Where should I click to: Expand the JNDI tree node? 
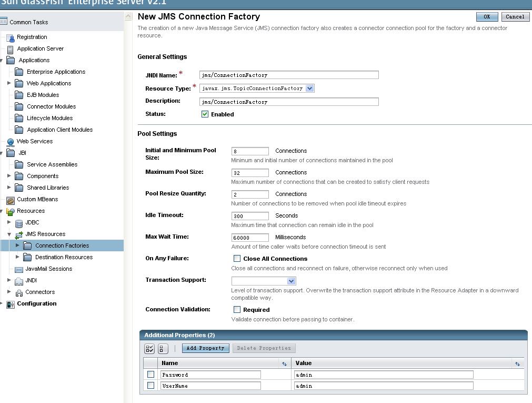coord(9,280)
